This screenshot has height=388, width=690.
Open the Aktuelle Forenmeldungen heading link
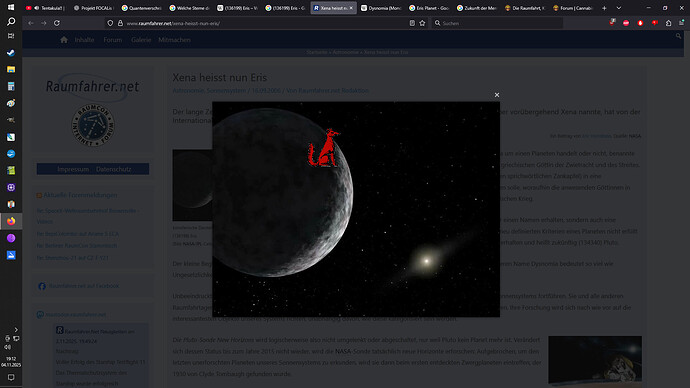click(x=80, y=195)
